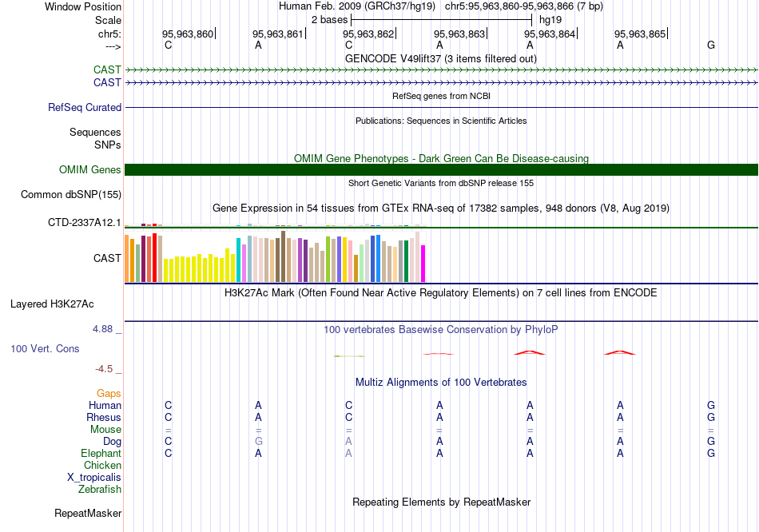Click the Publications: Sequences in Scientific Articles title
This screenshot has height=532, width=759.
point(440,121)
